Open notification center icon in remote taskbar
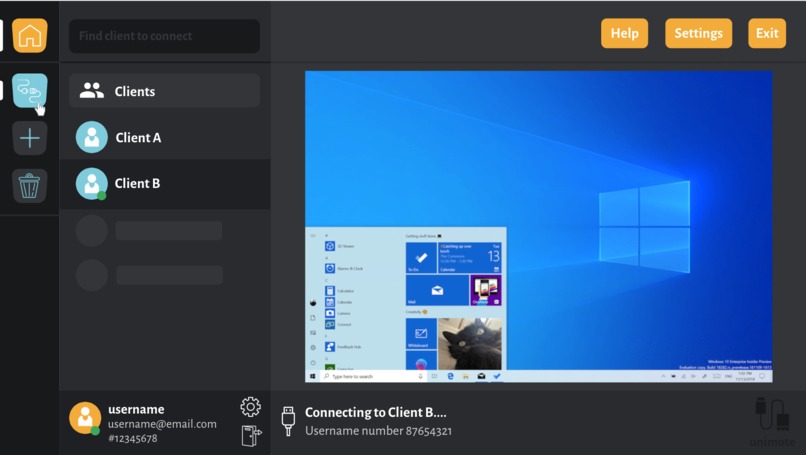This screenshot has width=806, height=455. point(762,376)
